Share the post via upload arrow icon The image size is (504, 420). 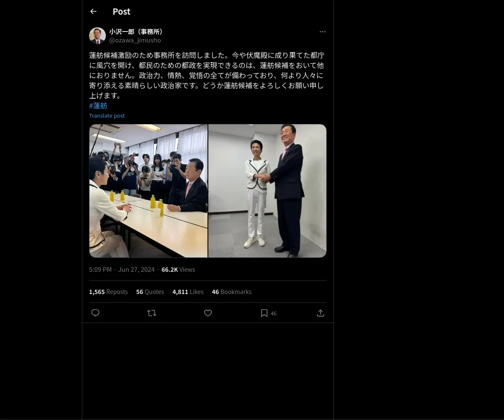tap(320, 313)
